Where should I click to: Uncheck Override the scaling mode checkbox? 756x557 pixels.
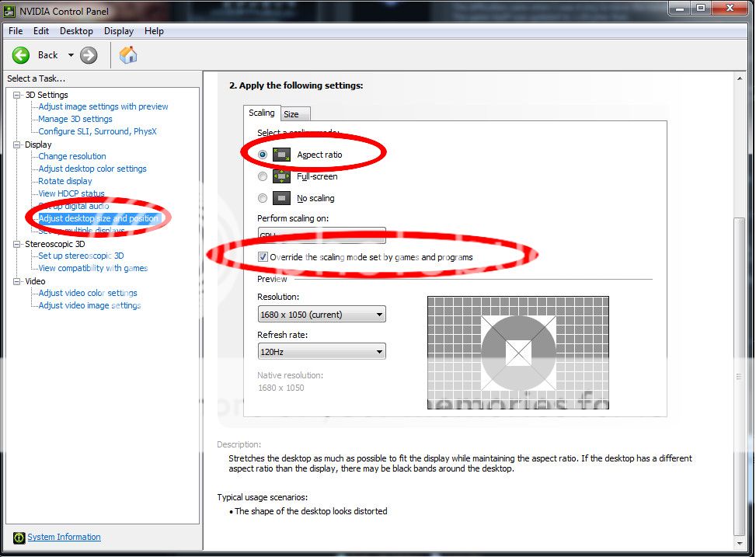point(263,257)
